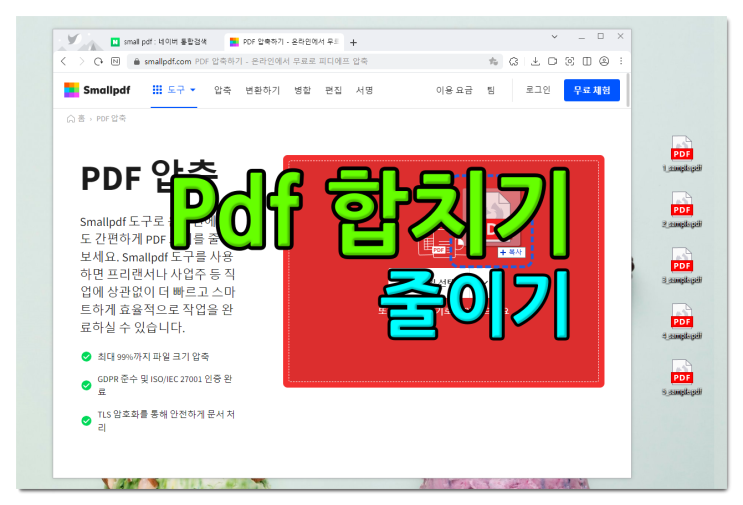Open a new browser tab
743x505 pixels.
point(353,43)
